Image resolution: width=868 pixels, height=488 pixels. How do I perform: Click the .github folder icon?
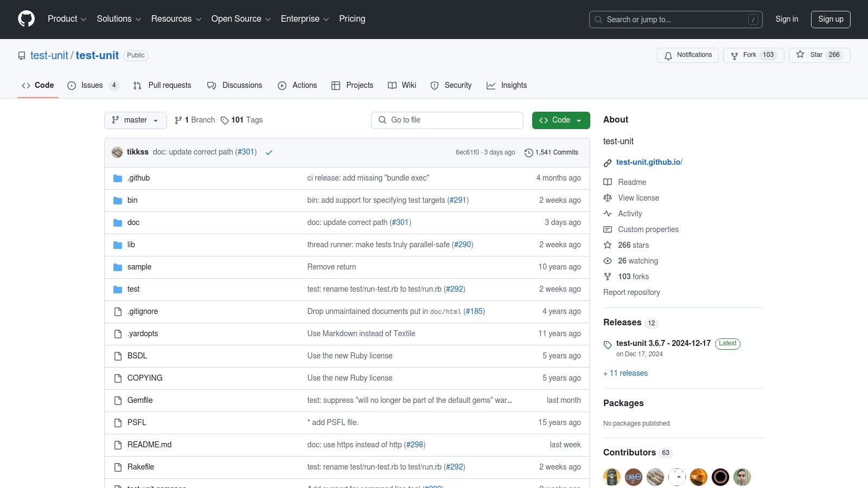[118, 178]
